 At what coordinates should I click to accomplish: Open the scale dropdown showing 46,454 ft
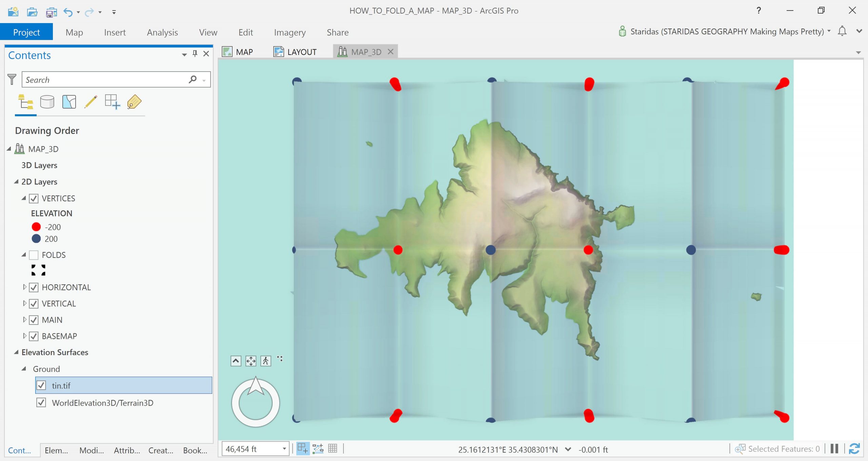pos(284,449)
